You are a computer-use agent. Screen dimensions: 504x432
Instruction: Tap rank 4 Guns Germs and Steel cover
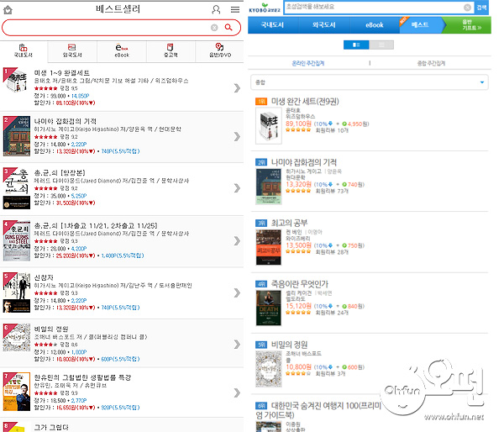point(17,240)
